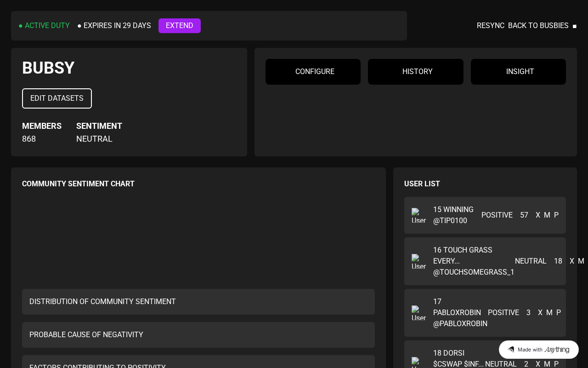Image resolution: width=588 pixels, height=368 pixels.
Task: Click the TIP0100 user avatar
Action: [x=418, y=215]
